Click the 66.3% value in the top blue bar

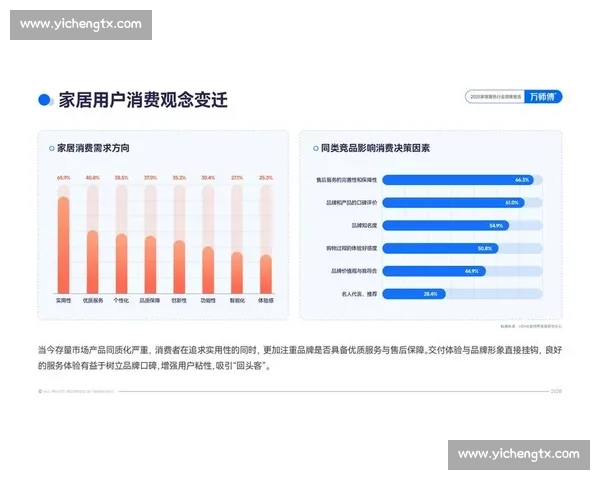click(522, 180)
